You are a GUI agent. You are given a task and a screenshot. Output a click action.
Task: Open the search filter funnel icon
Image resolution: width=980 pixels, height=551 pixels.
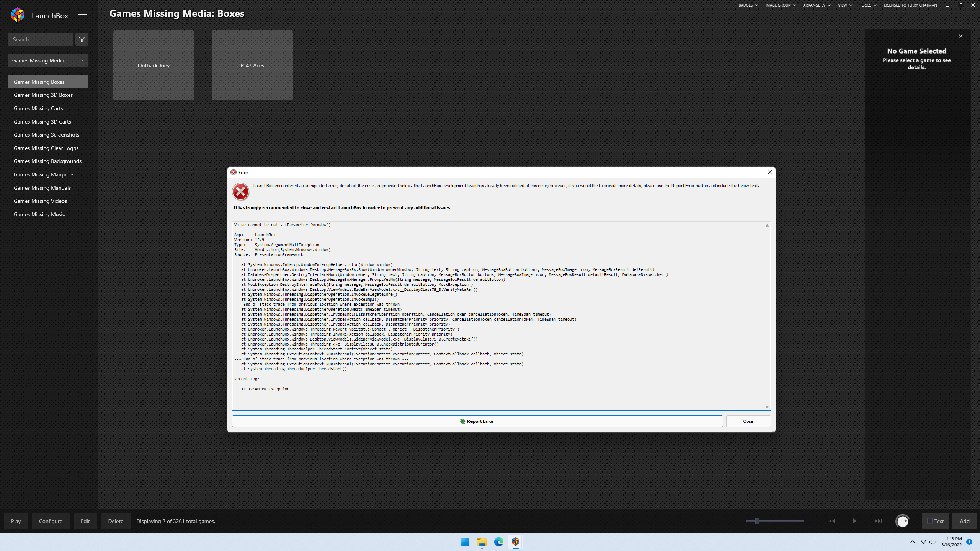coord(82,39)
